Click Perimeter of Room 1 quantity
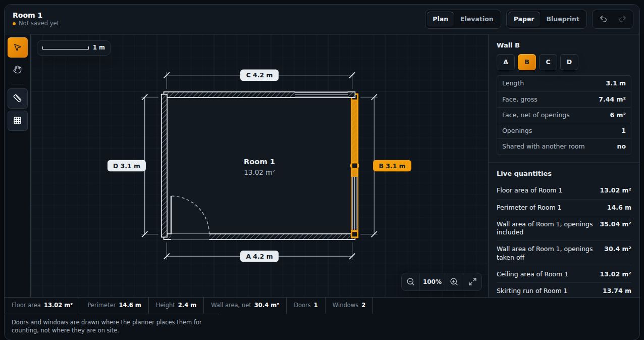Screen dimensions: 644x340 (x=564, y=208)
